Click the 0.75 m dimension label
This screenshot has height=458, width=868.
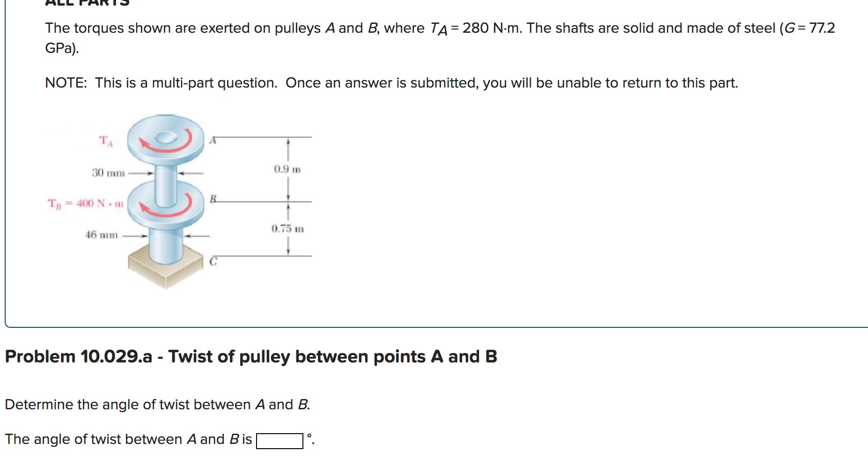click(287, 229)
